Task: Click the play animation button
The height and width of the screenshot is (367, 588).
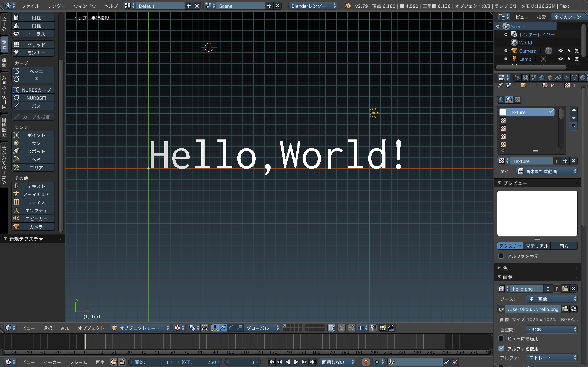Action: (296, 362)
